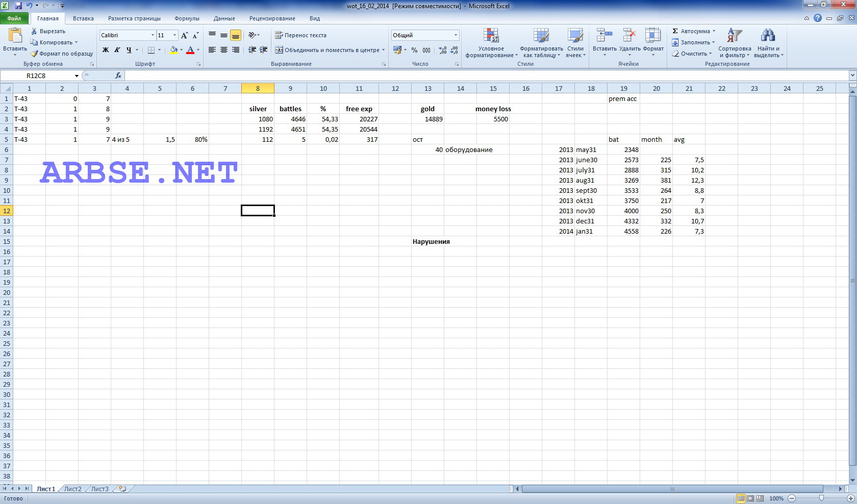857x504 pixels.
Task: Click Delete cells (Удалить)
Action: point(629,42)
